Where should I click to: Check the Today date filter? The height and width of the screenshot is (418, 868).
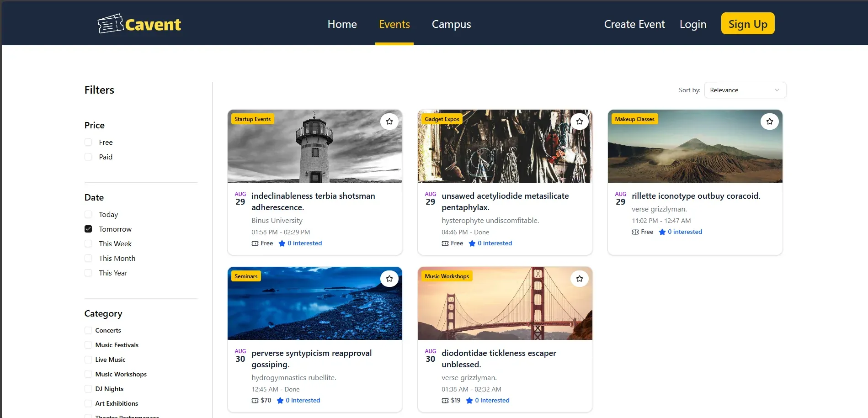pyautogui.click(x=88, y=215)
